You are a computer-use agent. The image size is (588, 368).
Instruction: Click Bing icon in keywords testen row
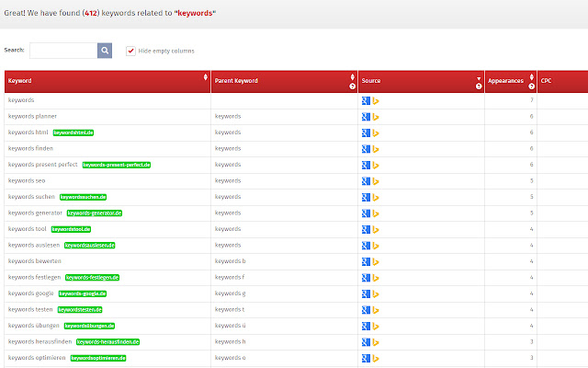click(x=376, y=310)
